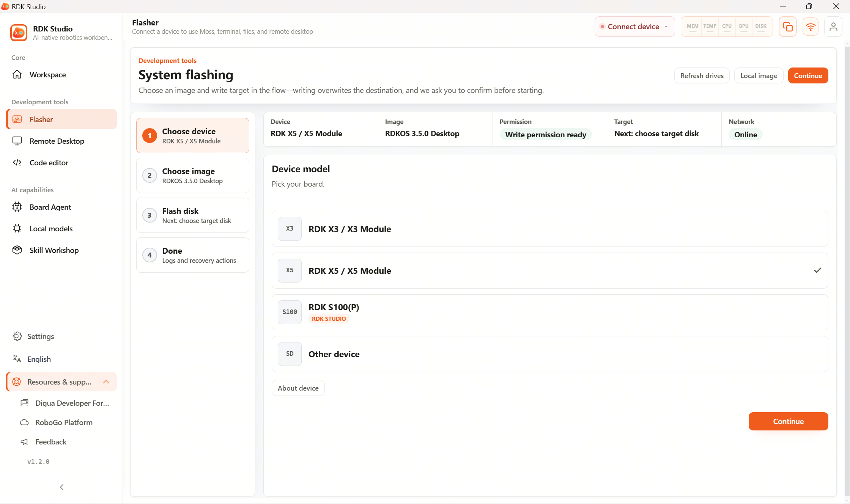Image resolution: width=850 pixels, height=504 pixels.
Task: Collapse the Resources & support chevron
Action: coord(106,382)
